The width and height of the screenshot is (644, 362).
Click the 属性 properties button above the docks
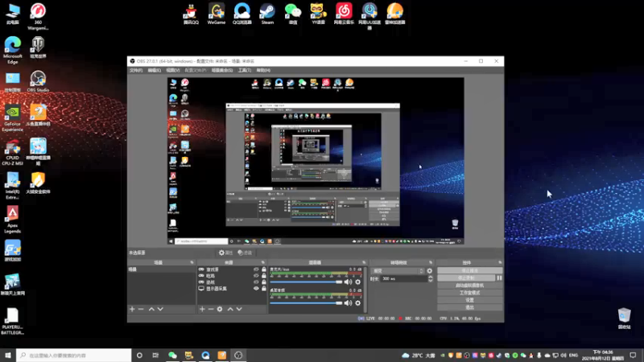[226, 253]
